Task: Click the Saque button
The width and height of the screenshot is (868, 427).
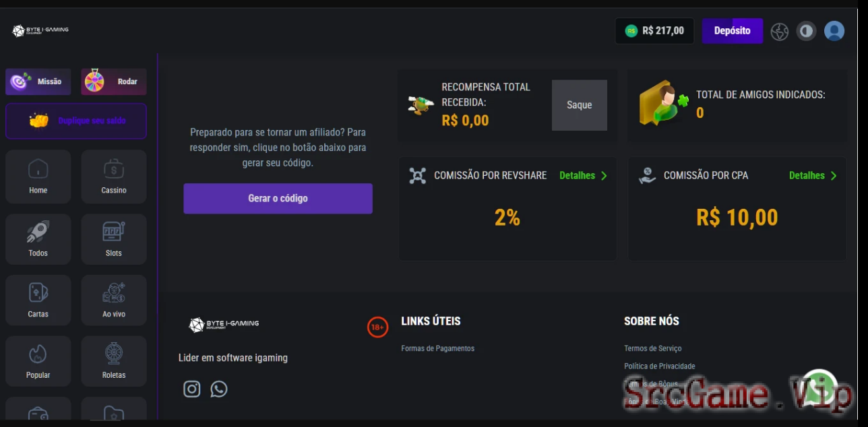Action: pyautogui.click(x=580, y=105)
